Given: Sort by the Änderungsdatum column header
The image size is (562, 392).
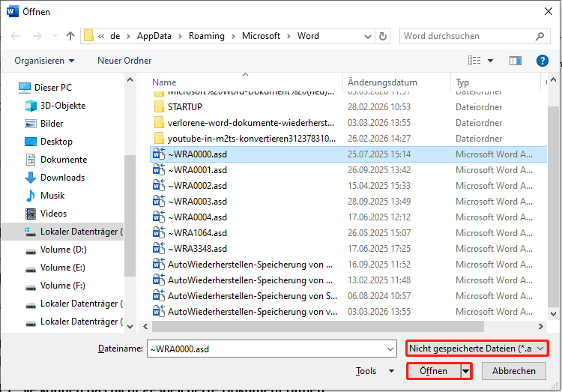Looking at the screenshot, I should [382, 82].
